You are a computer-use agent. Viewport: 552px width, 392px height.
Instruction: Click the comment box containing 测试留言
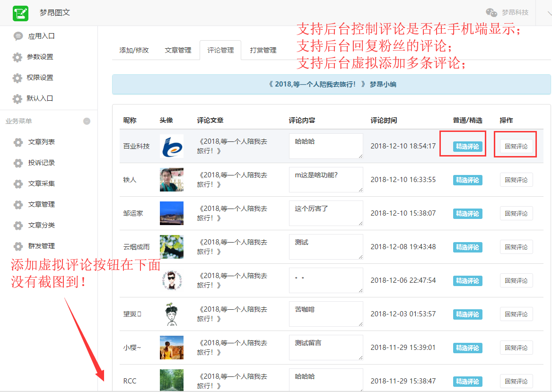326,348
